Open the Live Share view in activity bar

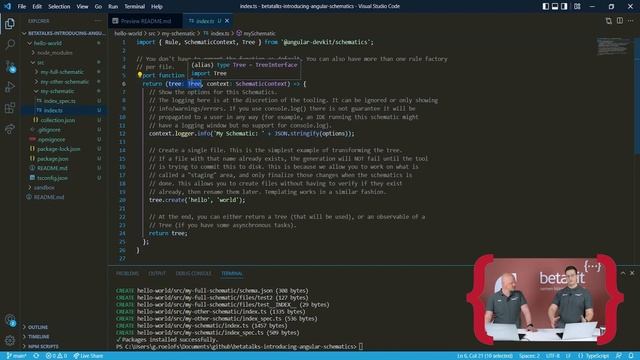tap(10, 129)
